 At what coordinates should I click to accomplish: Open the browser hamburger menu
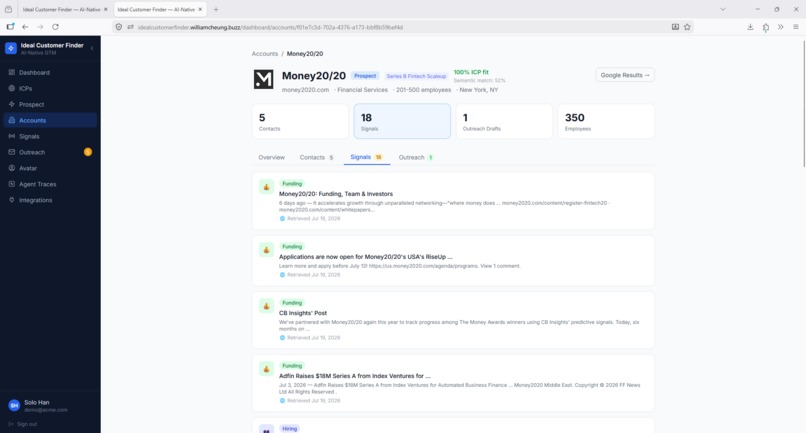796,27
